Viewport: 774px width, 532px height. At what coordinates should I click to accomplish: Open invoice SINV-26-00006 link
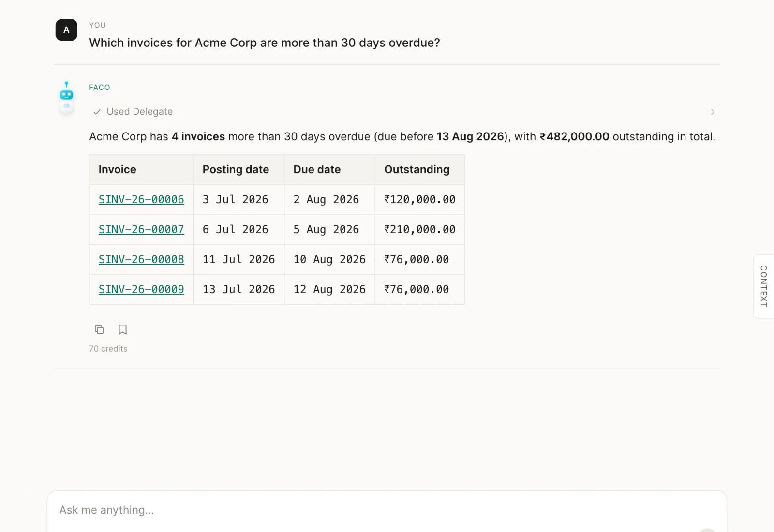(141, 199)
